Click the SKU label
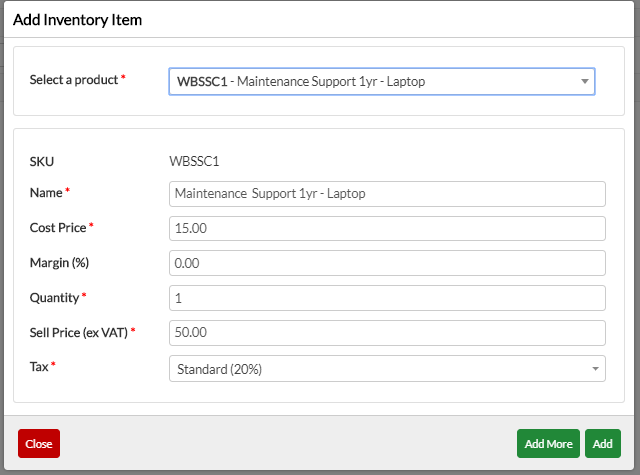The width and height of the screenshot is (640, 475). coord(42,162)
